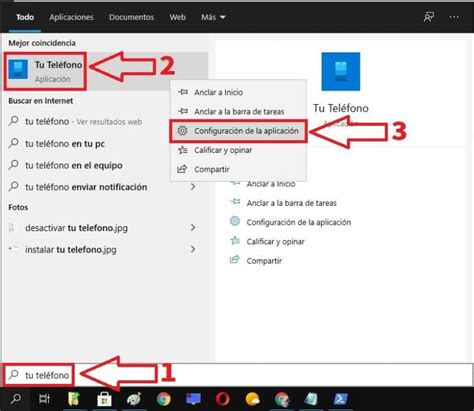Open Opera browser from the taskbar

(223, 399)
